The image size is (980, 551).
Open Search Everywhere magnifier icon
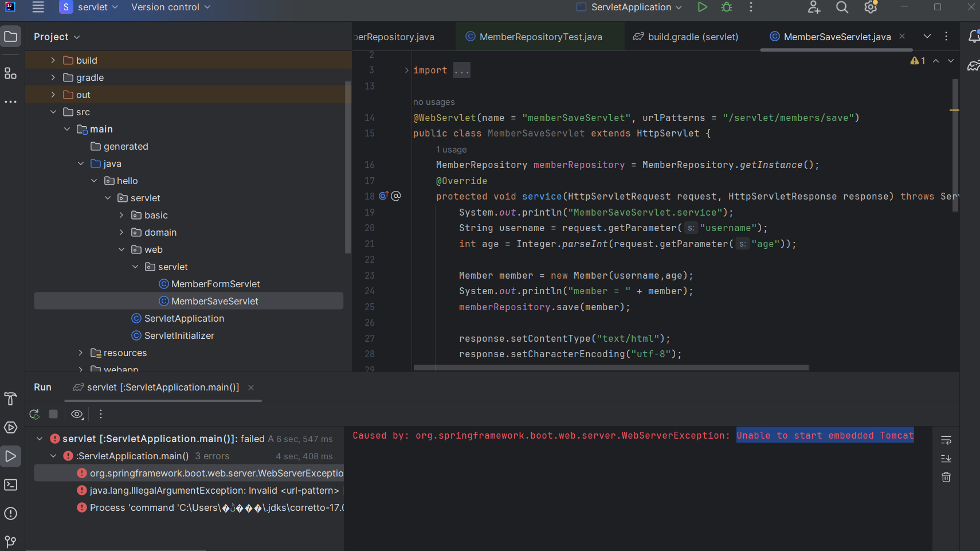[x=842, y=7]
